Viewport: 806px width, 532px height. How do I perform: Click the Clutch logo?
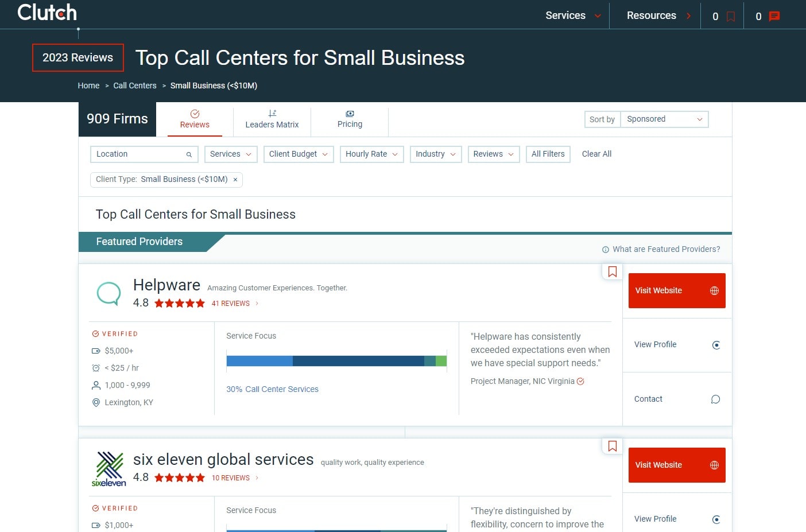tap(47, 13)
